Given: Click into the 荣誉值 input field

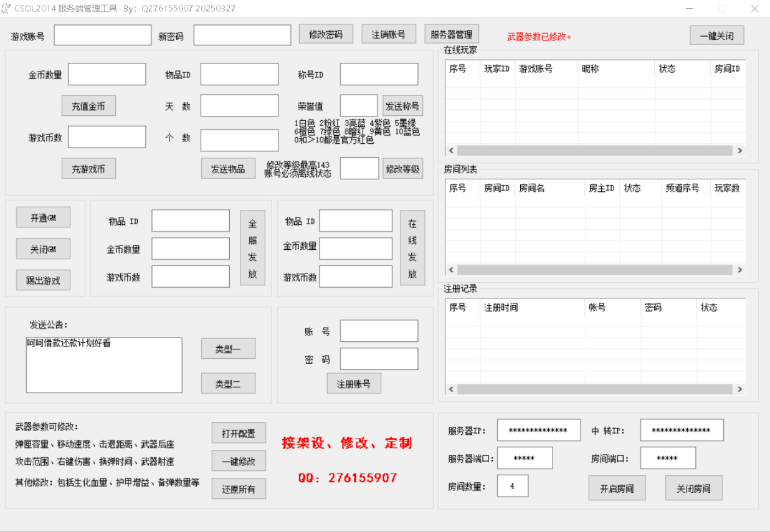Looking at the screenshot, I should (x=359, y=106).
